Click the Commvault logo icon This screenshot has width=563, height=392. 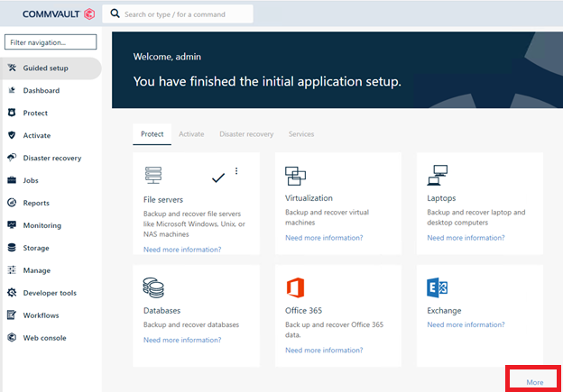click(x=88, y=14)
